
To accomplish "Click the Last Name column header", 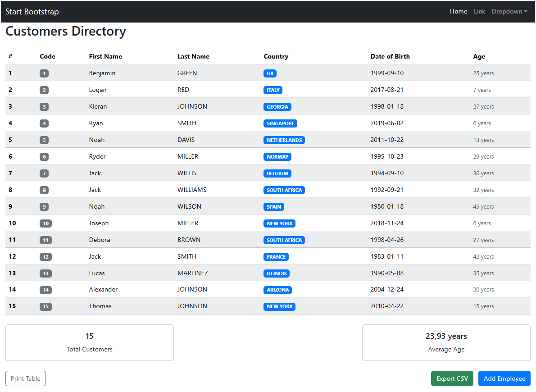I will (193, 56).
